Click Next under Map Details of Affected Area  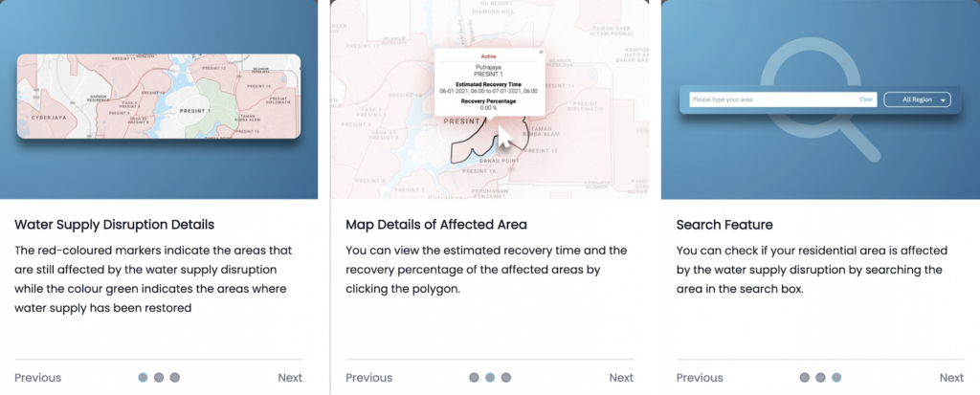(x=621, y=378)
